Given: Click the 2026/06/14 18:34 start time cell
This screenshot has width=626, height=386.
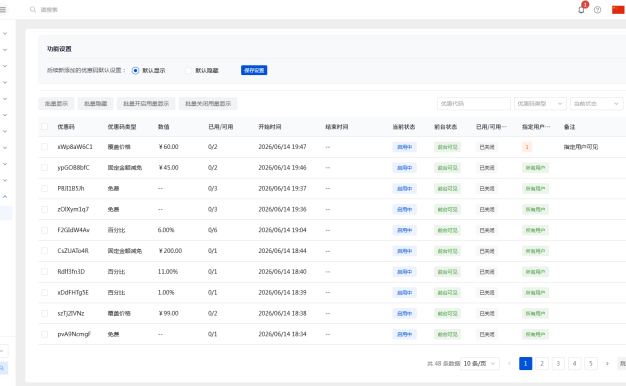Looking at the screenshot, I should [x=282, y=334].
